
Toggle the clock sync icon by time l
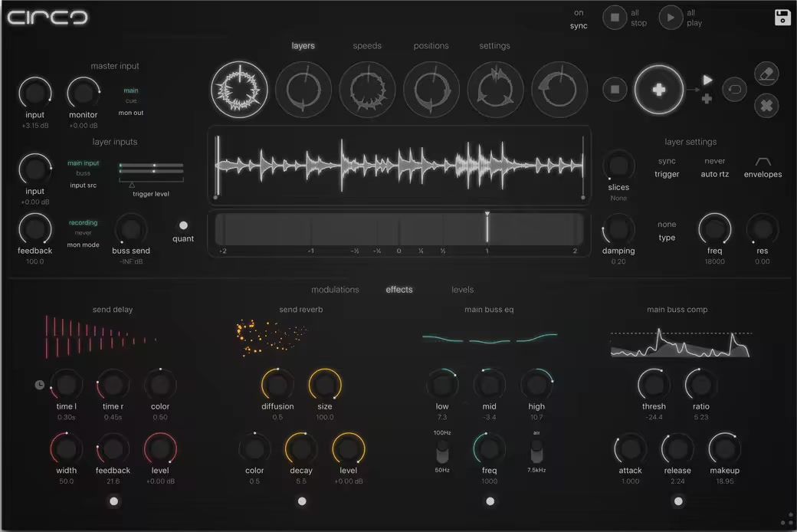click(39, 385)
